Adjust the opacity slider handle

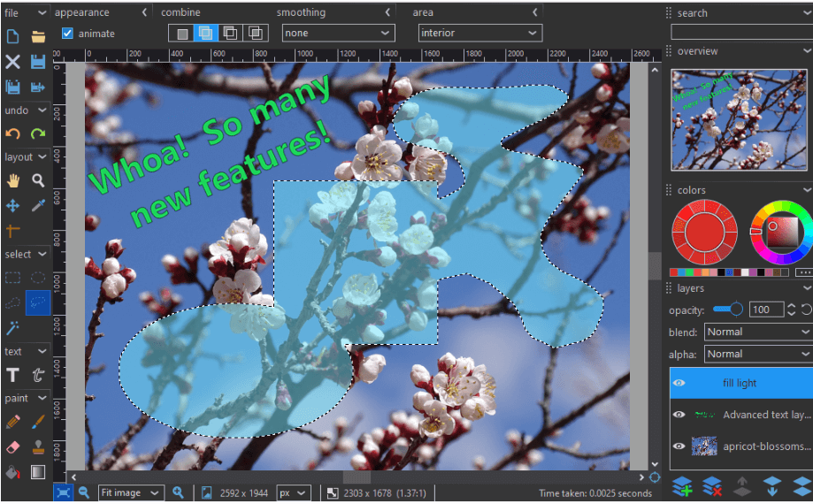[736, 309]
